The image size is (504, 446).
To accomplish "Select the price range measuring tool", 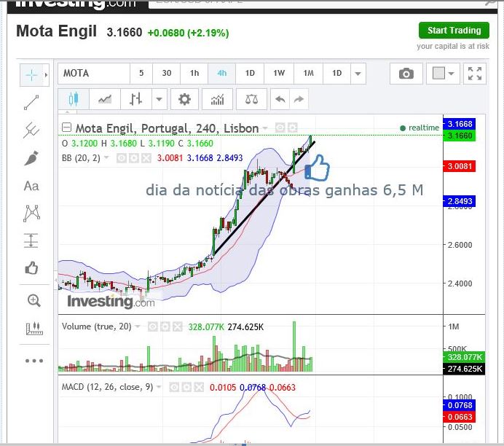I will [31, 240].
